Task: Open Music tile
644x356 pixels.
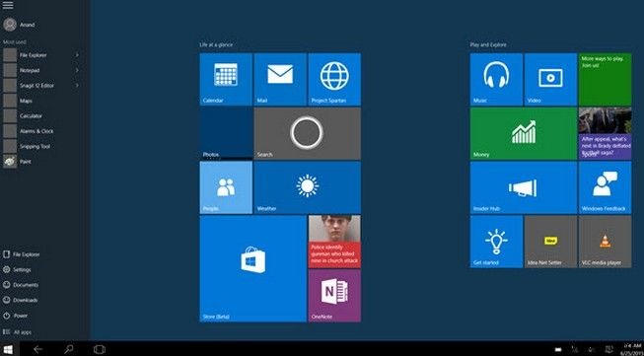Action: point(496,79)
